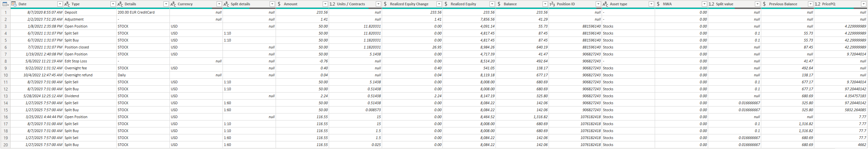Click the Units / Contracts decimal type icon
868x149 pixels.
pyautogui.click(x=332, y=4)
